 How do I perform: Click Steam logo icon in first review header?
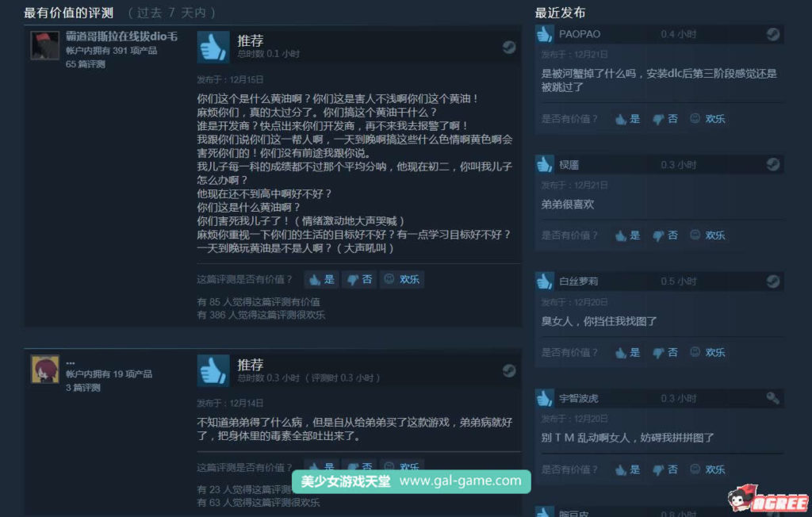click(509, 47)
